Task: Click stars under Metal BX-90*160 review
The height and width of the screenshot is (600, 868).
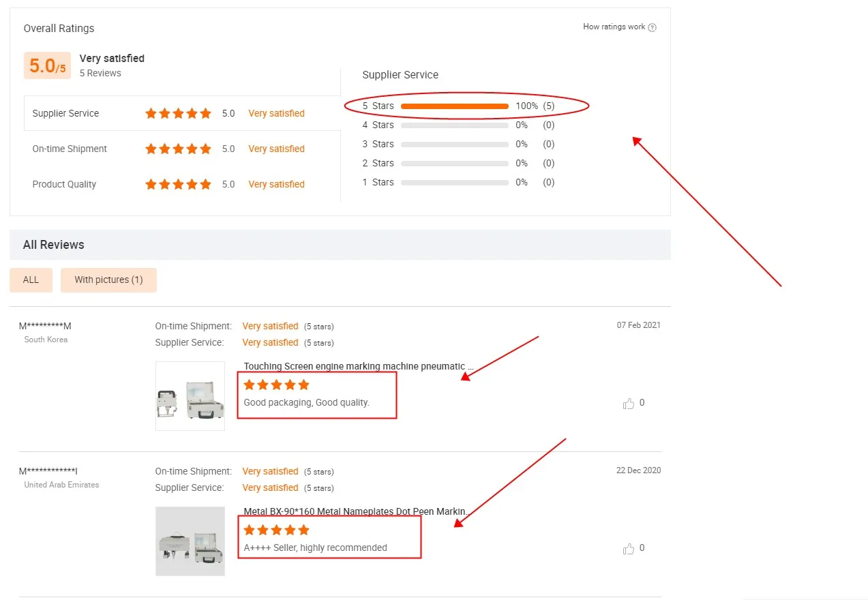Action: (276, 530)
